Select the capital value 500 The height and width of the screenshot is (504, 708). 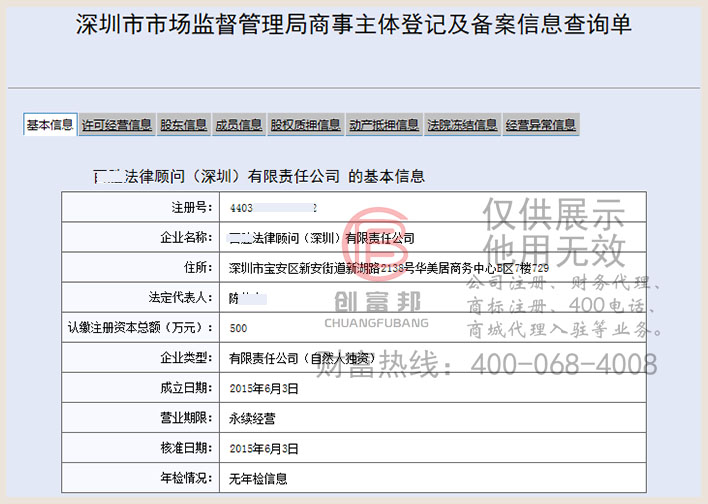(x=238, y=328)
